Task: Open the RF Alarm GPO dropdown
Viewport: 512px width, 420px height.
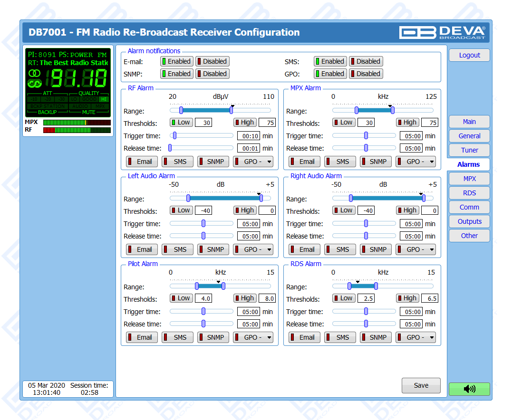Action: pyautogui.click(x=253, y=162)
